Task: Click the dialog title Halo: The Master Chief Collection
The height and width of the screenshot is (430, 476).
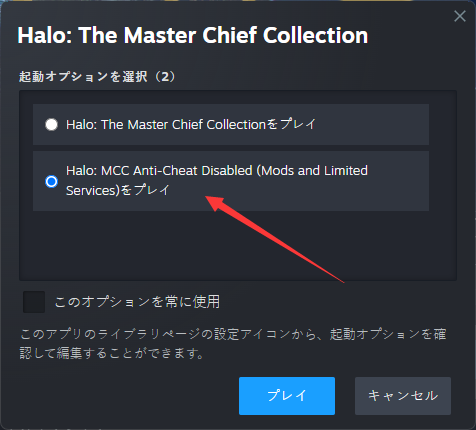Action: pyautogui.click(x=193, y=35)
